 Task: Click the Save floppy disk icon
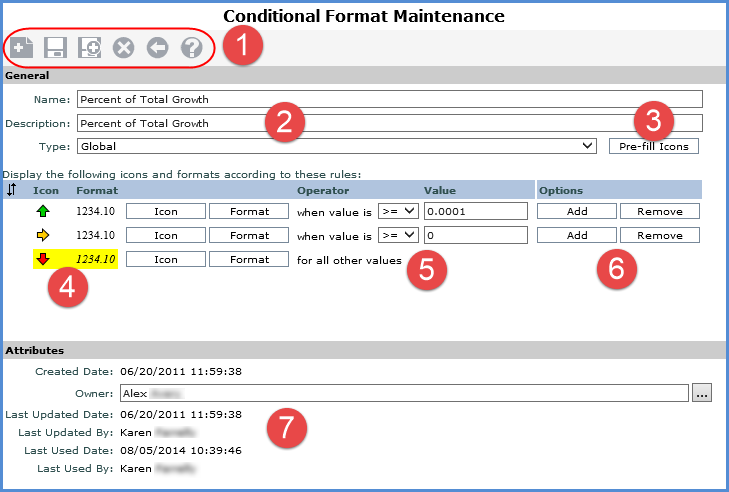point(55,48)
